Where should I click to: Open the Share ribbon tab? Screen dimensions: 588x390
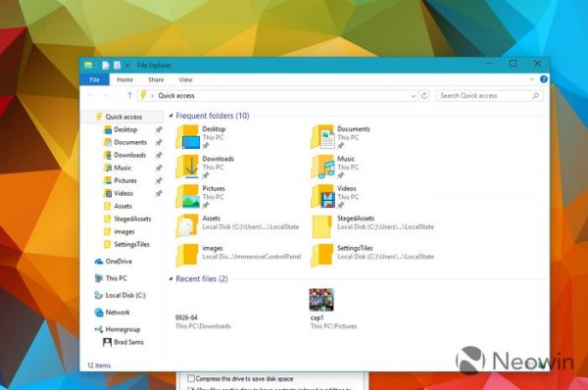(x=156, y=79)
